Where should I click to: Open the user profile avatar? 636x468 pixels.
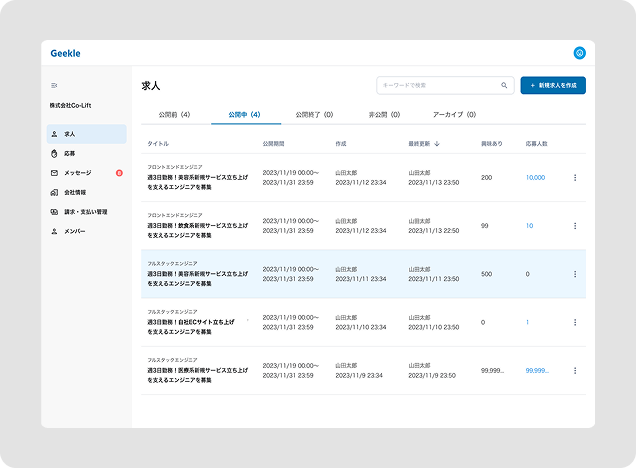579,53
